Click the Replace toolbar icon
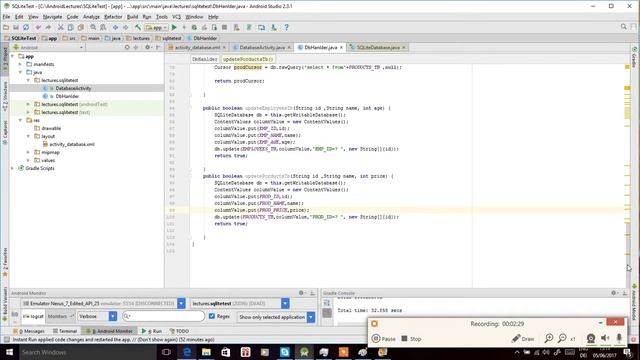The height and width of the screenshot is (360, 640). [103, 27]
